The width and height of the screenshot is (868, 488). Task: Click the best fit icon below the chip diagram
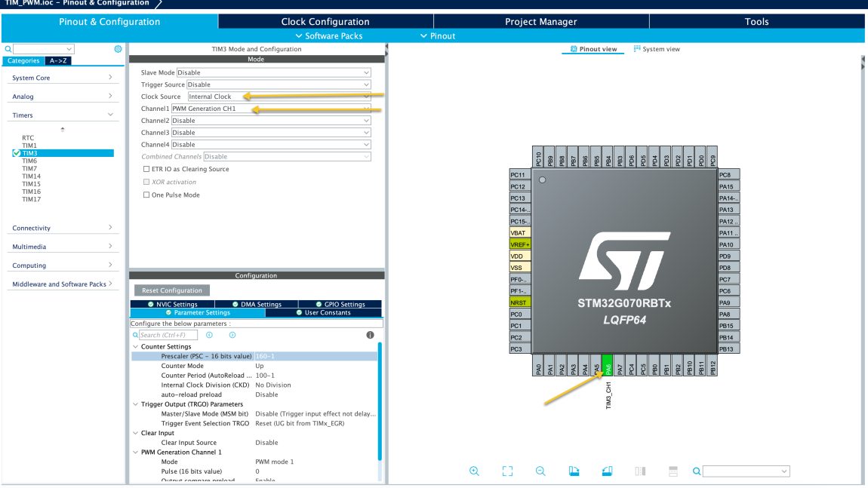click(x=507, y=471)
